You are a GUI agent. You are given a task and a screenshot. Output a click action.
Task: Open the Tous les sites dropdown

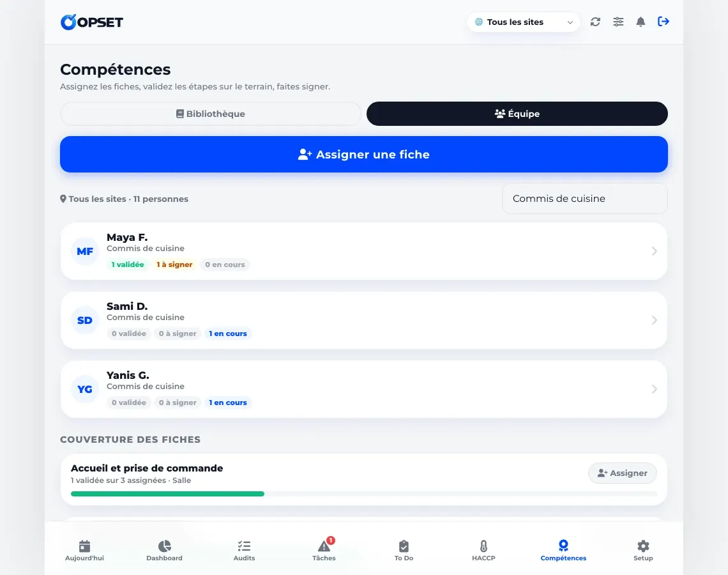pyautogui.click(x=523, y=22)
